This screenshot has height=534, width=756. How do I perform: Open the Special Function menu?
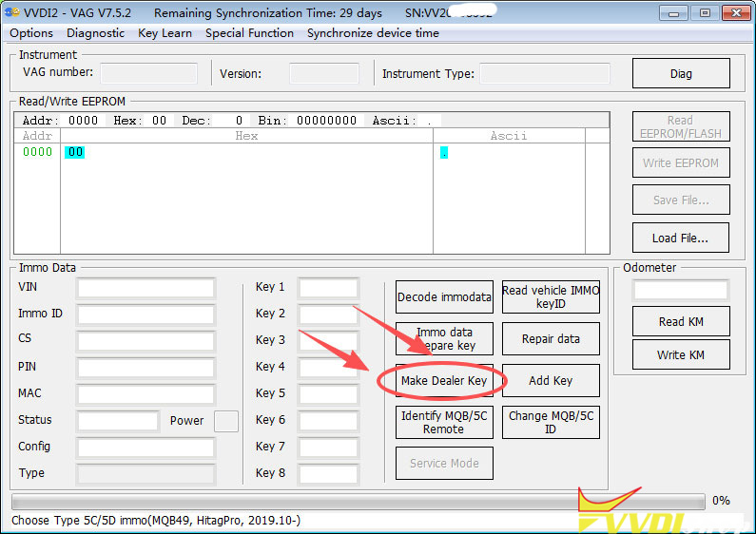[x=249, y=33]
